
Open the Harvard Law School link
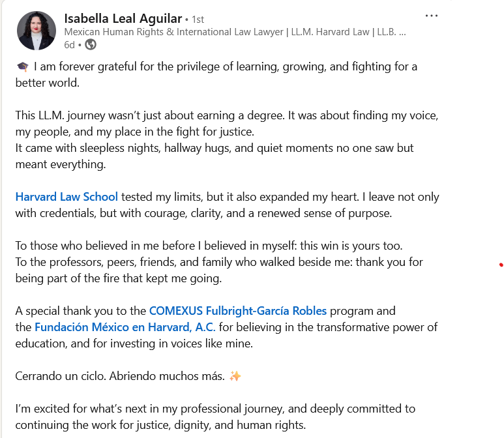point(67,197)
